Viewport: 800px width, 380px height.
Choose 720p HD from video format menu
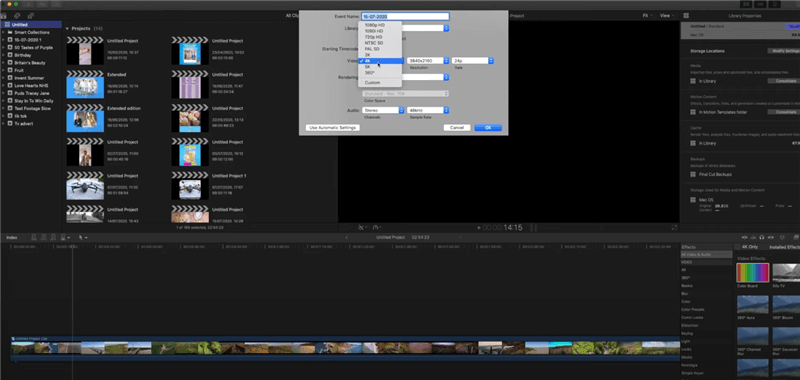point(380,37)
